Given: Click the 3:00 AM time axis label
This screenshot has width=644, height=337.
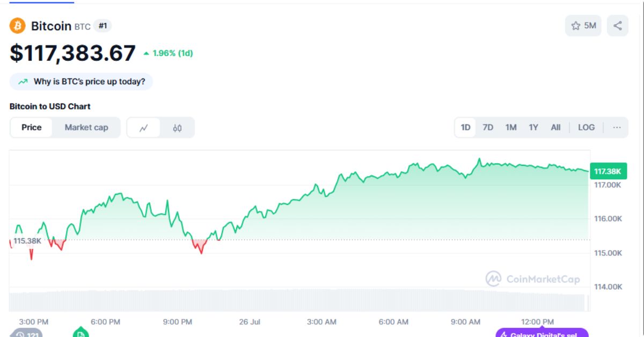Looking at the screenshot, I should click(321, 321).
